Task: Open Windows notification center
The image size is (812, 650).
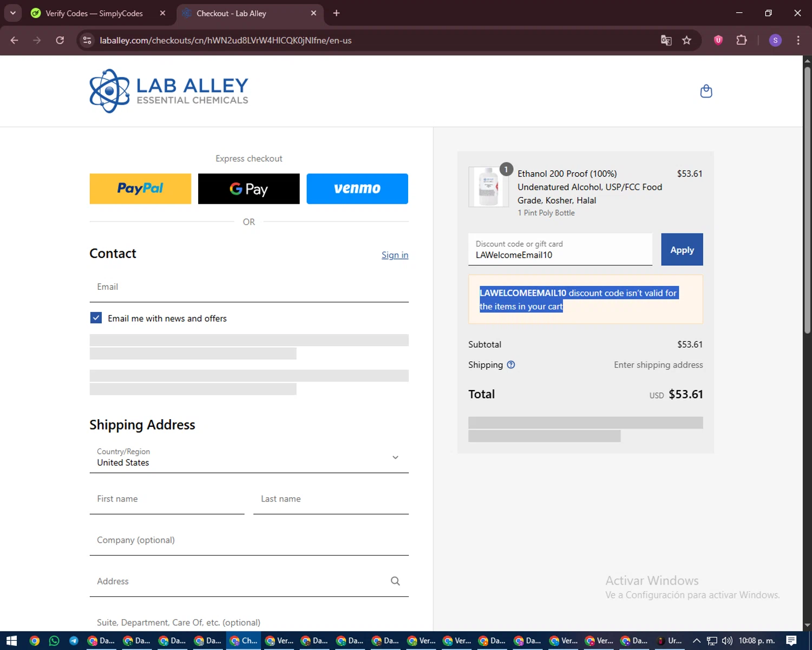Action: coord(791,641)
